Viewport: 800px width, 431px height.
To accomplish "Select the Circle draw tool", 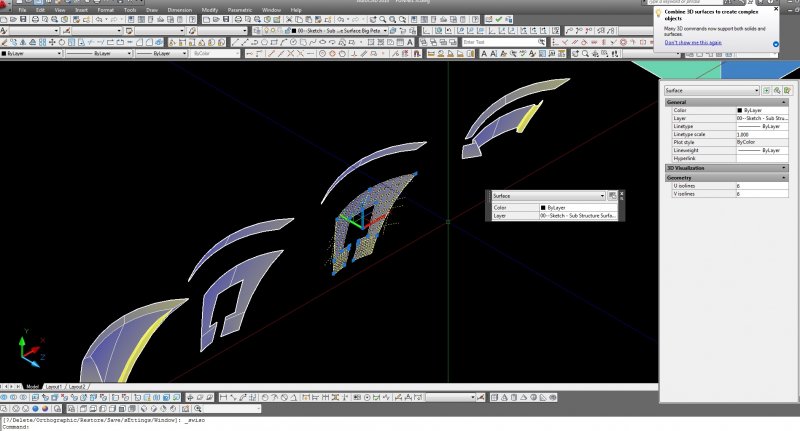I will click(293, 42).
